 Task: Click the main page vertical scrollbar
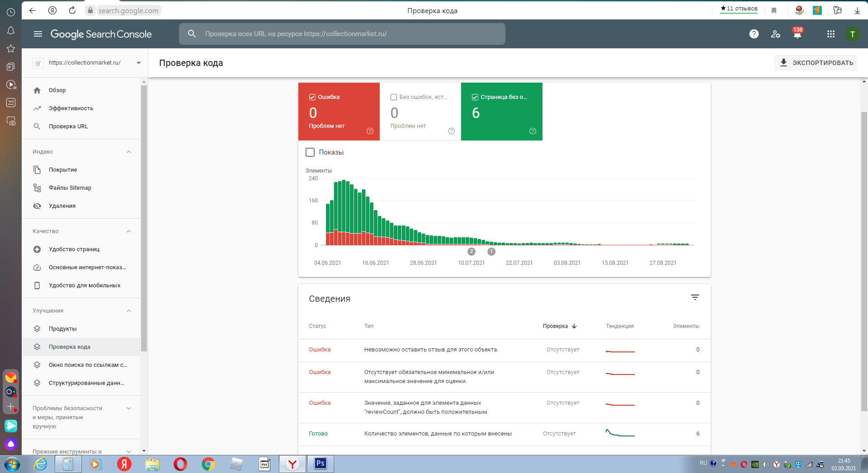pos(864,261)
